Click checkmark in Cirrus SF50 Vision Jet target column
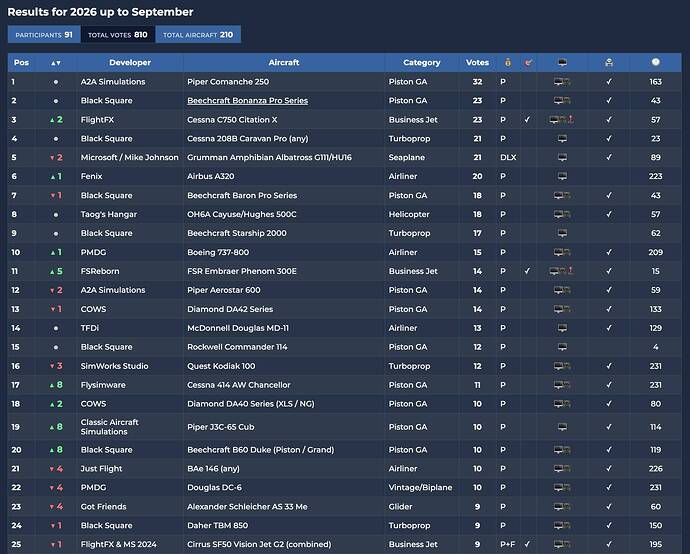The image size is (690, 554). pyautogui.click(x=527, y=544)
